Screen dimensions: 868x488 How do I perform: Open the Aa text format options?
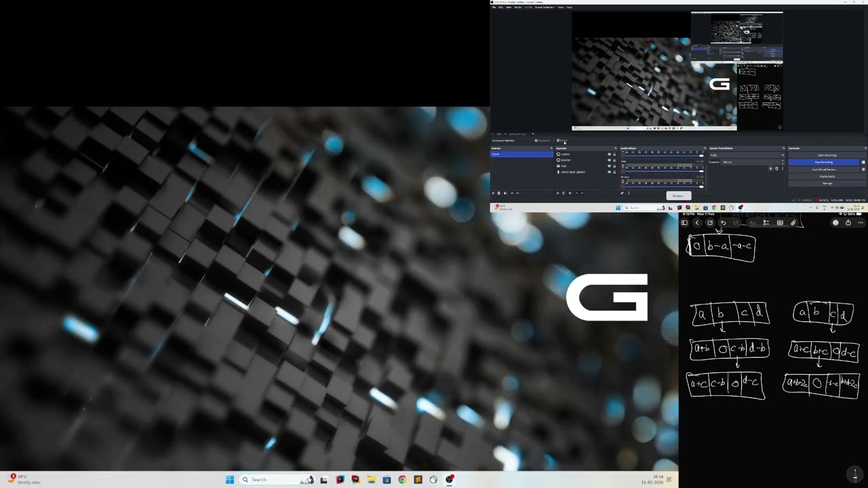tap(753, 222)
